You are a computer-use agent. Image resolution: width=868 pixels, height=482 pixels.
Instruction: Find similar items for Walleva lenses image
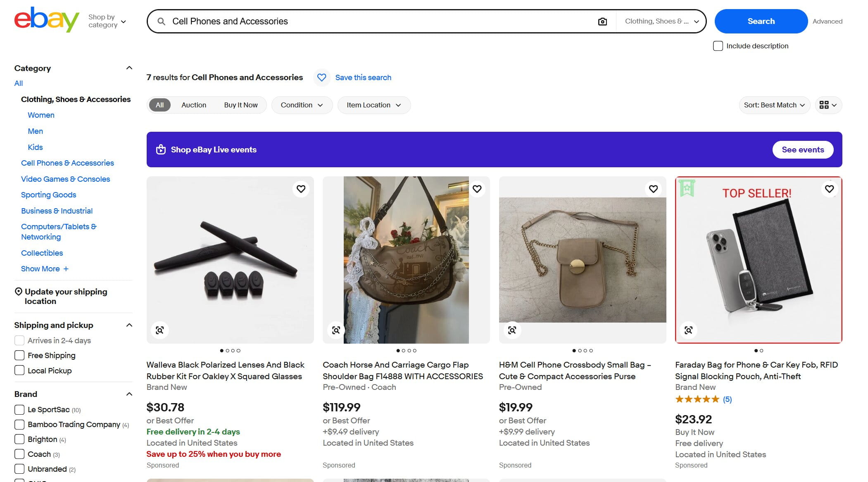[x=160, y=330]
